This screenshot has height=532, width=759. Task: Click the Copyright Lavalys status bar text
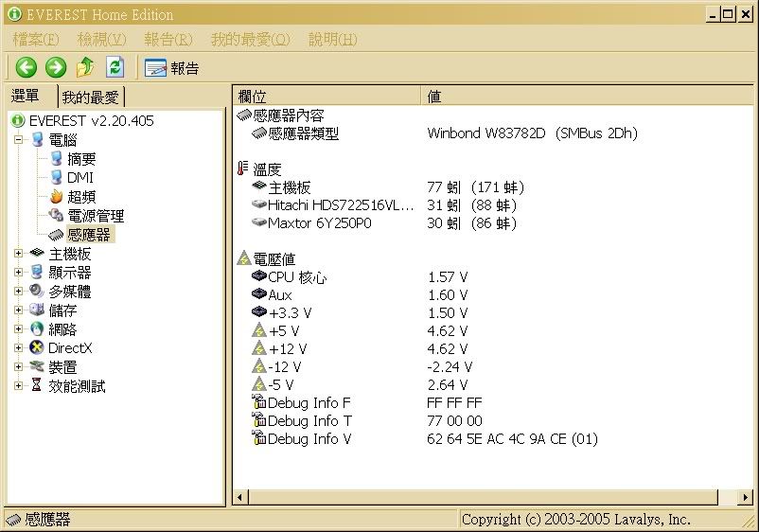(x=576, y=520)
